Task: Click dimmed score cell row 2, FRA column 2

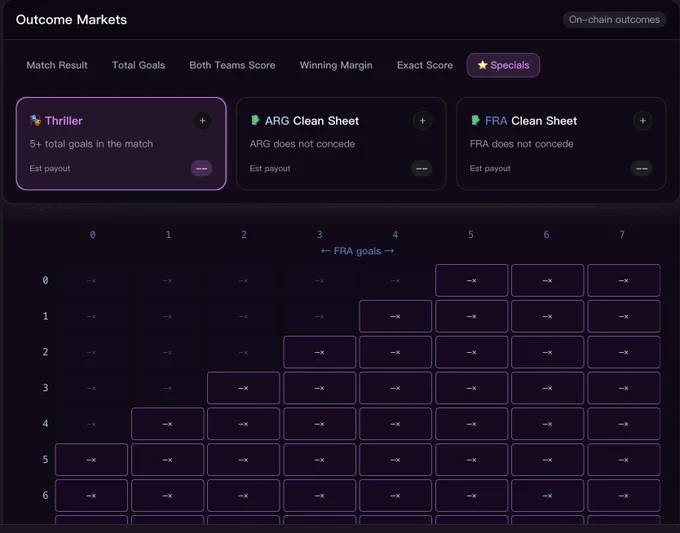Action: [x=243, y=352]
